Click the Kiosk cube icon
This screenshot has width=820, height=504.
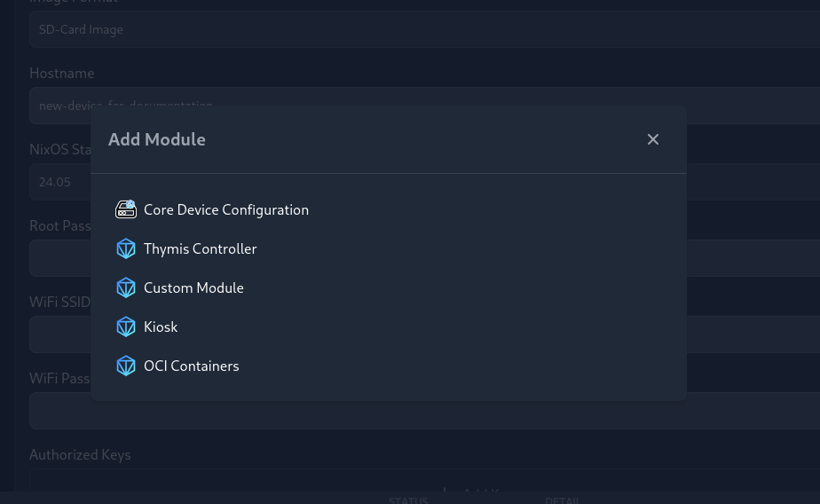pos(126,327)
